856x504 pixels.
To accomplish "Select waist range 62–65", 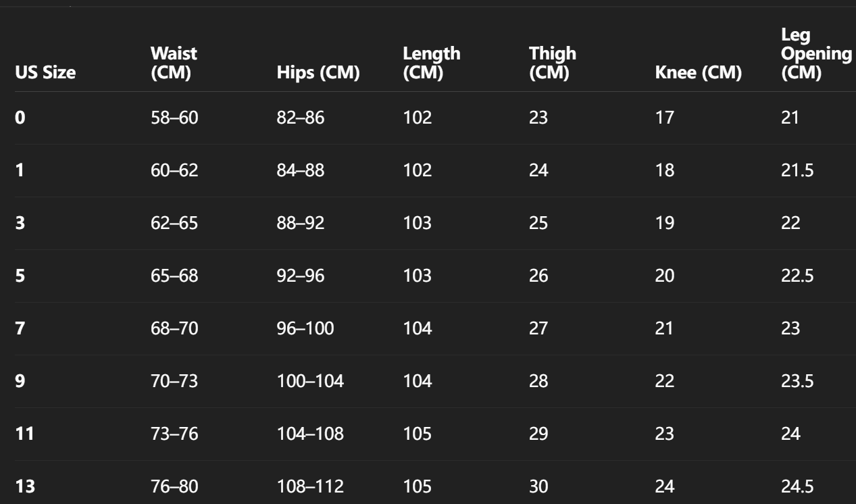I will pos(174,224).
